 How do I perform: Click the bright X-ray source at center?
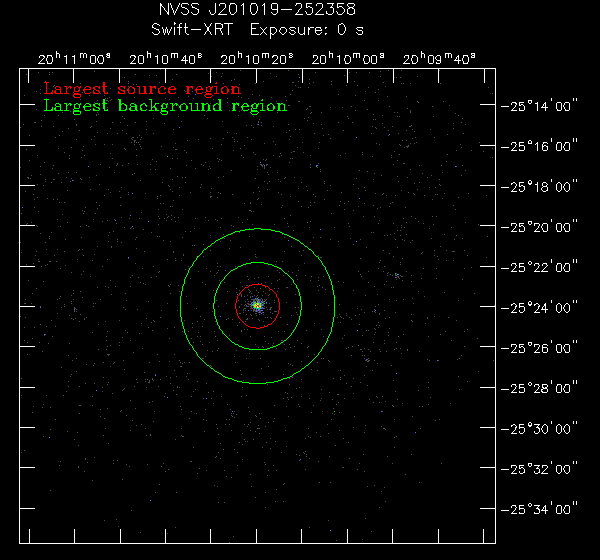(258, 305)
